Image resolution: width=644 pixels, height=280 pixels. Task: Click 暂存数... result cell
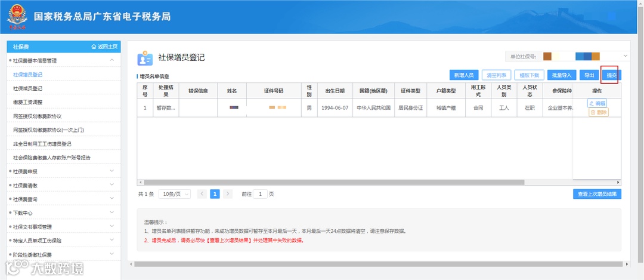click(x=166, y=107)
